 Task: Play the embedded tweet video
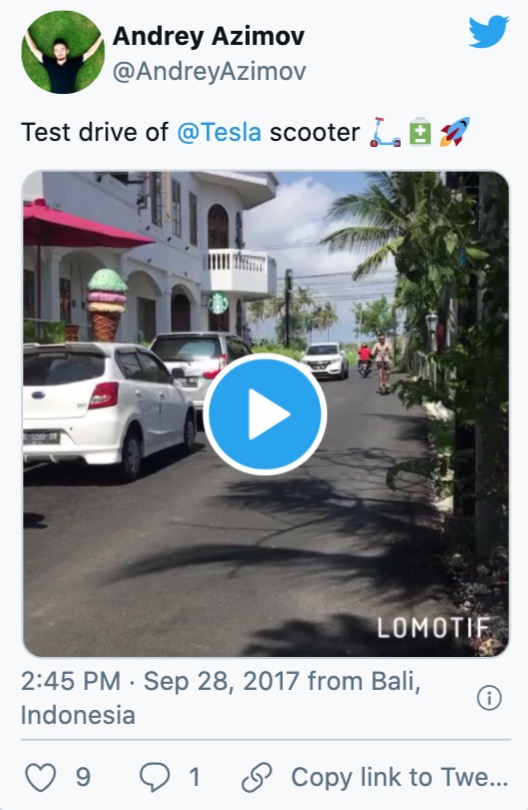[265, 414]
